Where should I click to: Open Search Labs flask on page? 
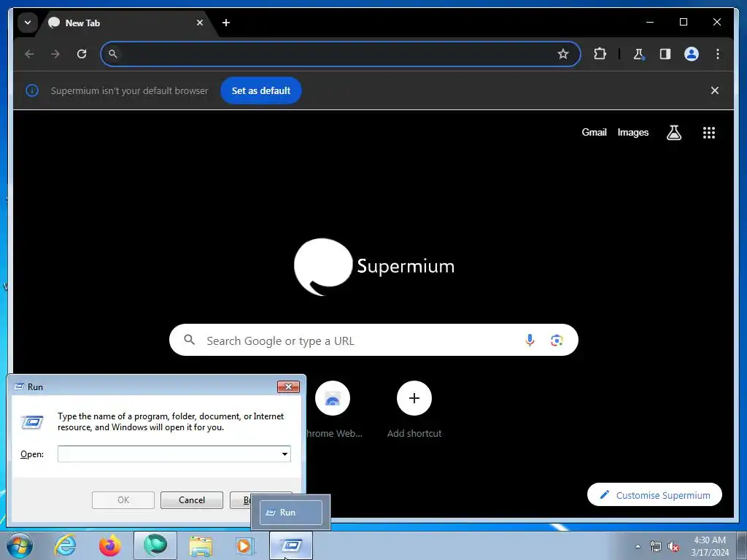tap(673, 133)
